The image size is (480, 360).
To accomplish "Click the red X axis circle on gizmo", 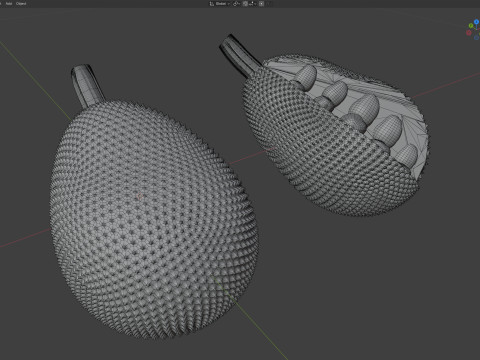I will [x=469, y=33].
